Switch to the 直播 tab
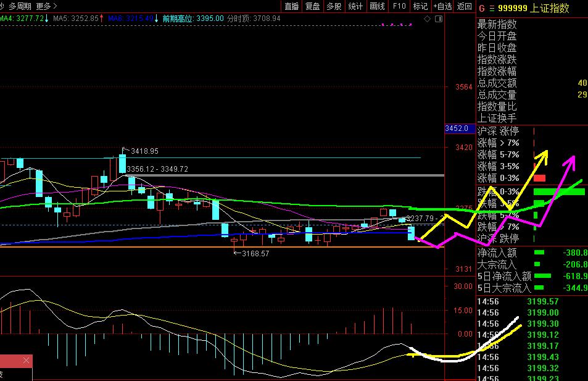The image size is (588, 381). point(291,6)
